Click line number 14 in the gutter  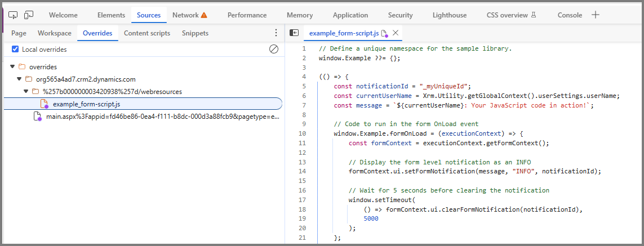303,171
